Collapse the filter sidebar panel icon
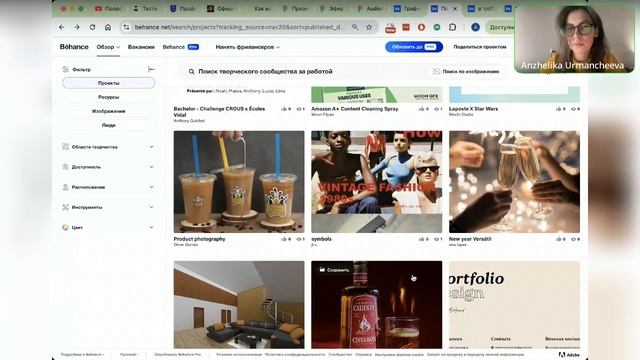Image resolution: width=640 pixels, height=360 pixels. (151, 69)
